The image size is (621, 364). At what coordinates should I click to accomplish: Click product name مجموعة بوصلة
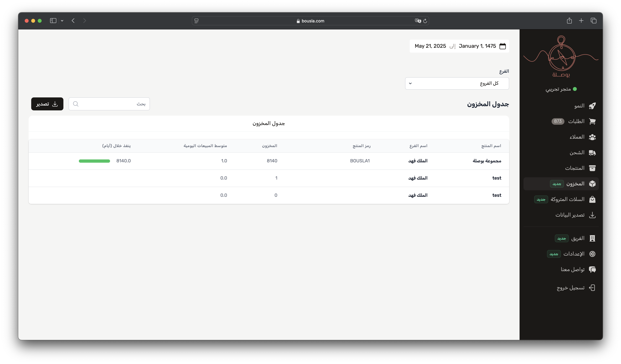click(x=487, y=161)
